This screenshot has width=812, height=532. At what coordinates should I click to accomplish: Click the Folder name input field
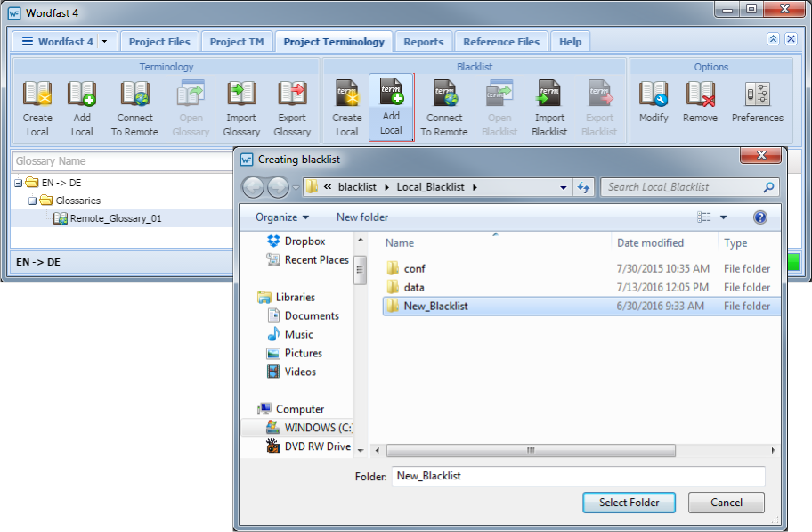[x=578, y=477]
